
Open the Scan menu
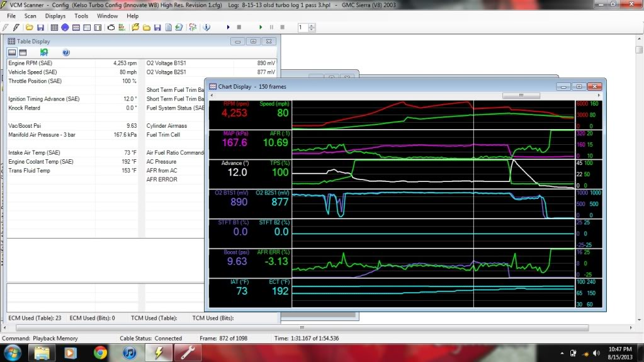click(30, 16)
